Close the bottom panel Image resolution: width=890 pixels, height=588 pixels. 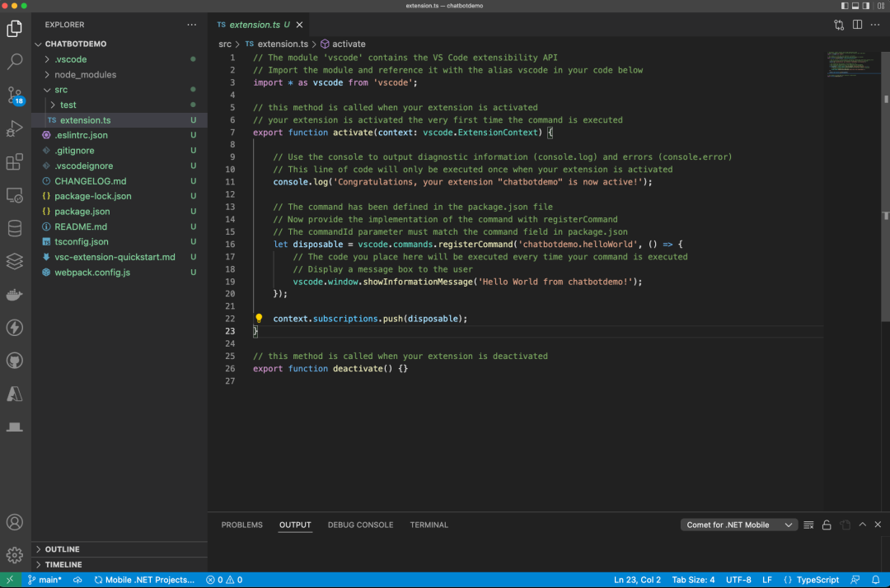pyautogui.click(x=878, y=525)
